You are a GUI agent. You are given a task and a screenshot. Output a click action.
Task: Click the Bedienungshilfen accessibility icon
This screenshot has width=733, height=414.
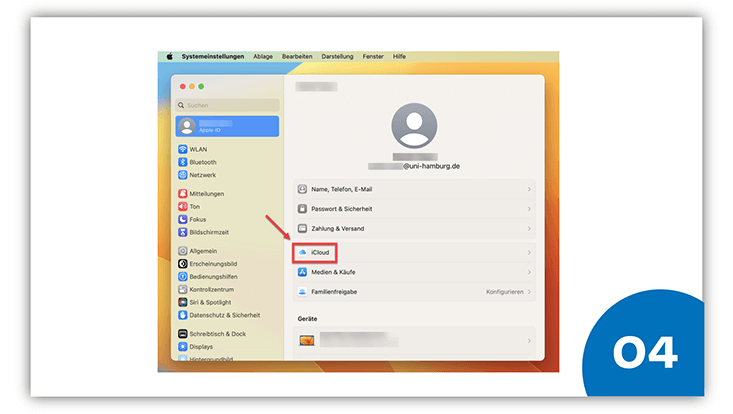tap(183, 277)
